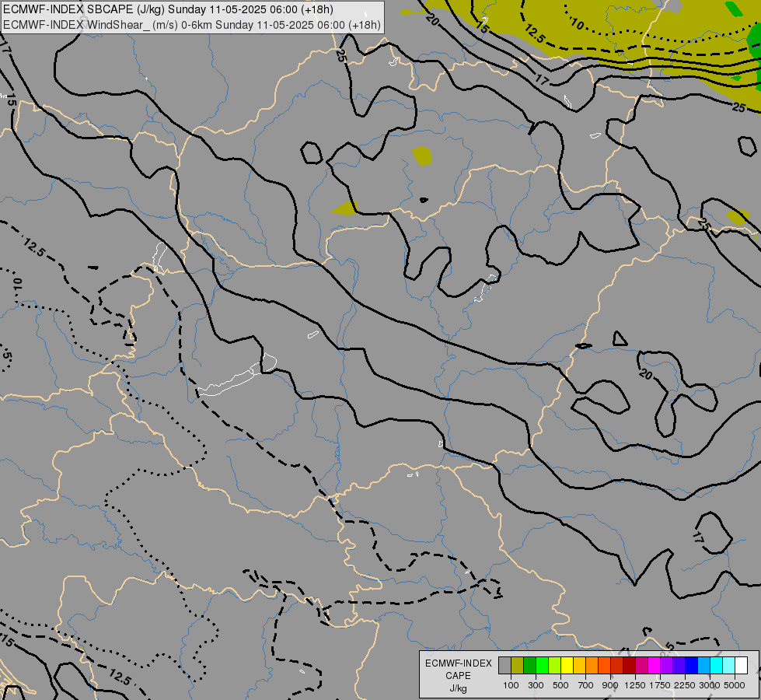Click the legend value 500
The width and height of the screenshot is (761, 700).
click(560, 685)
